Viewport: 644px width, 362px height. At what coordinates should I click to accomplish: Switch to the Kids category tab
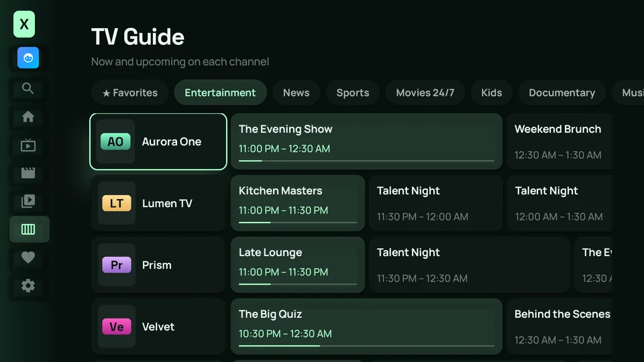tap(492, 93)
